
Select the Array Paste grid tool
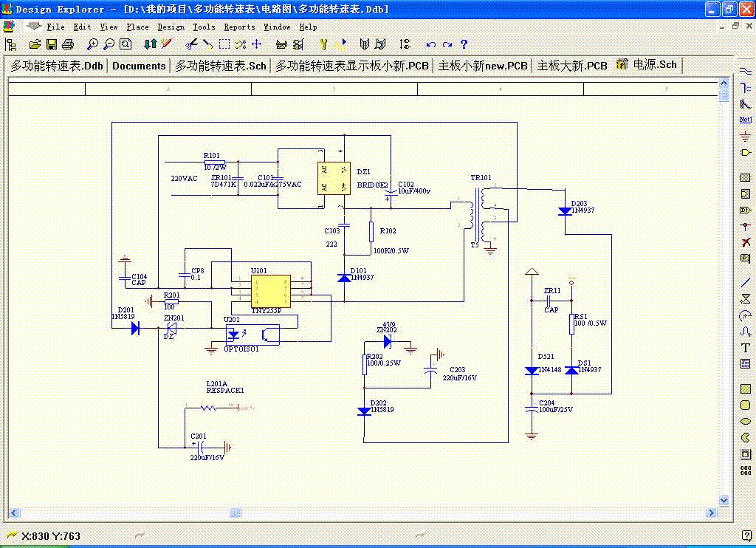coord(746,470)
